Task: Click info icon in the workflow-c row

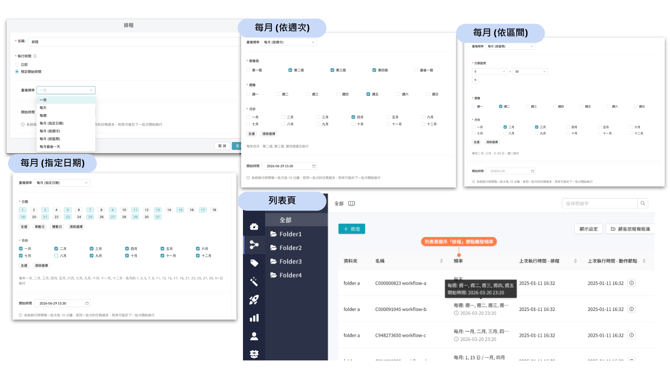Action: (x=631, y=335)
